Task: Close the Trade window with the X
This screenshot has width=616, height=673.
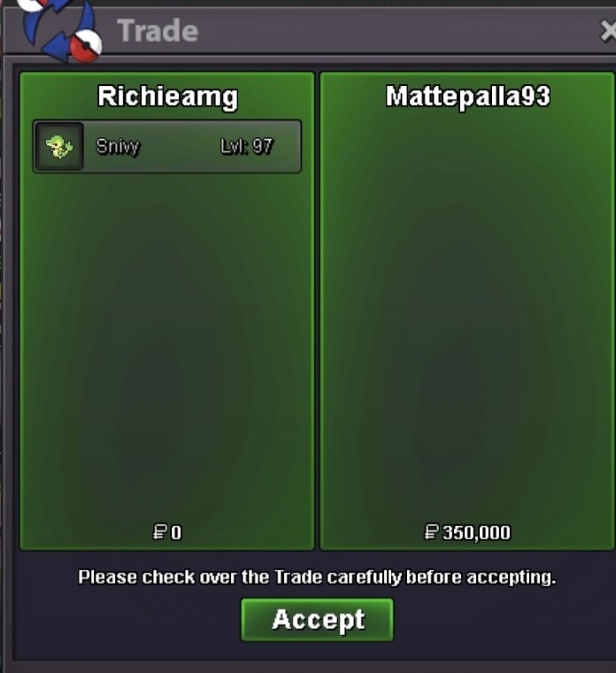Action: 608,31
